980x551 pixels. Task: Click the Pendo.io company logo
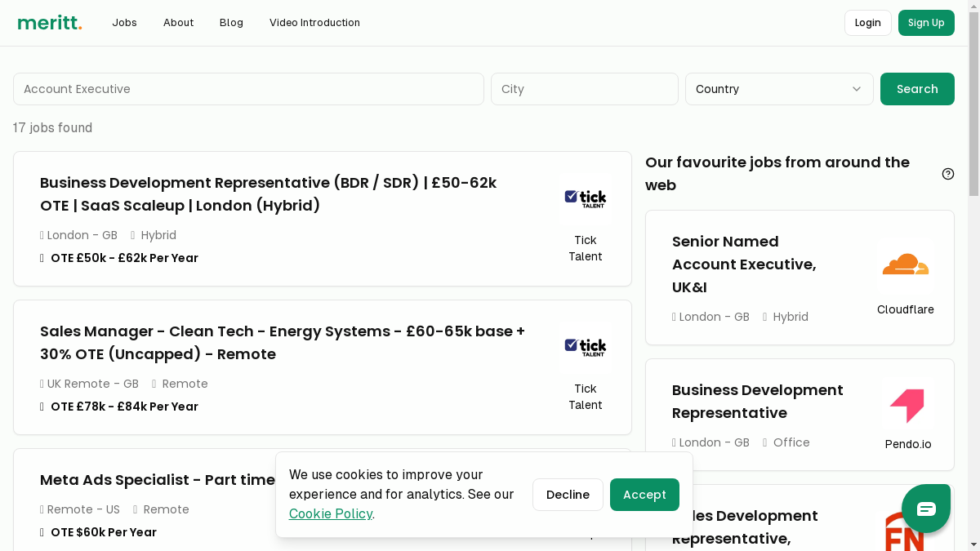point(906,406)
